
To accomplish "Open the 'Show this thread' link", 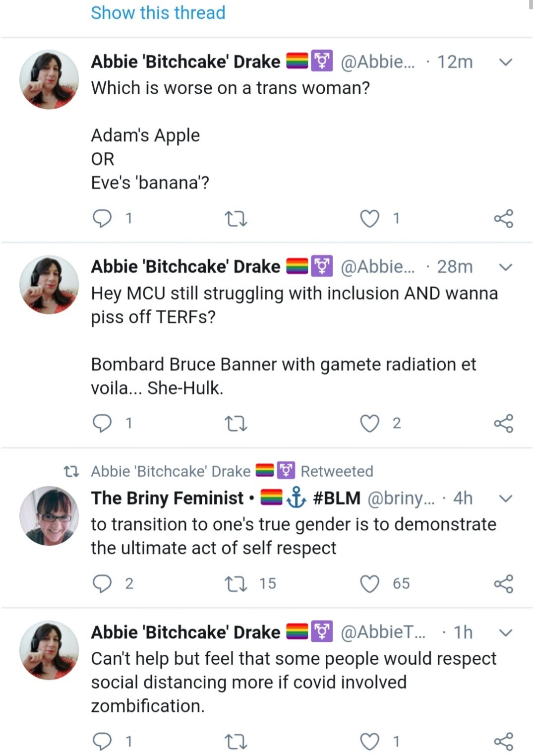I will tap(158, 13).
